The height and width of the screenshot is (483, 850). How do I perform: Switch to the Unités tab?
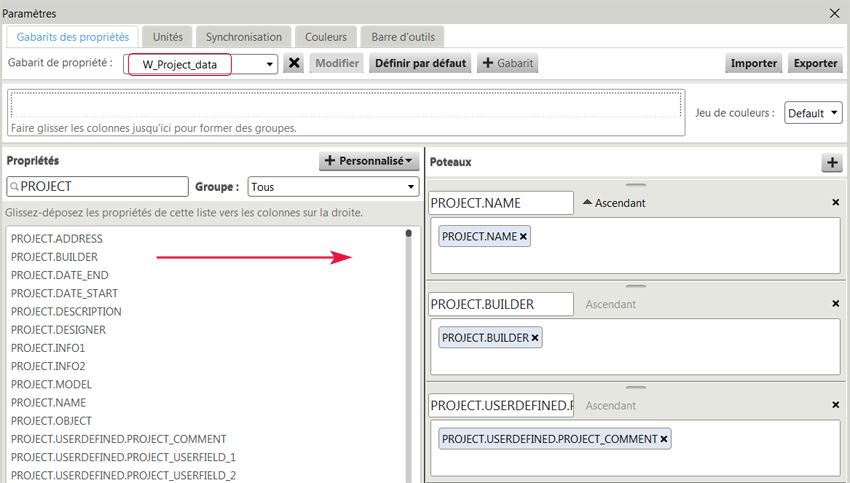[x=167, y=37]
